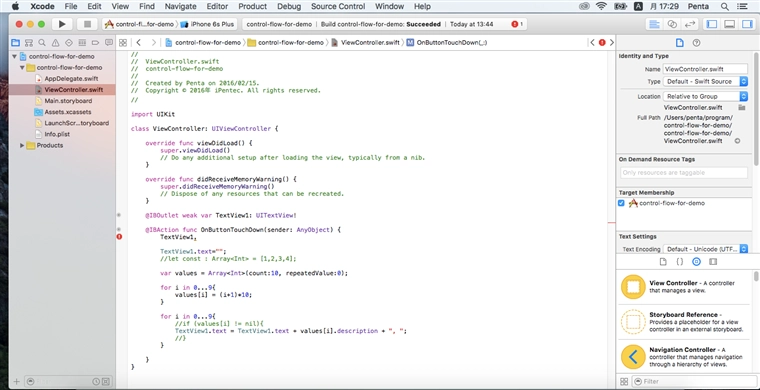Image resolution: width=760 pixels, height=390 pixels.
Task: Open the Text Encoding dropdown
Action: (x=705, y=250)
